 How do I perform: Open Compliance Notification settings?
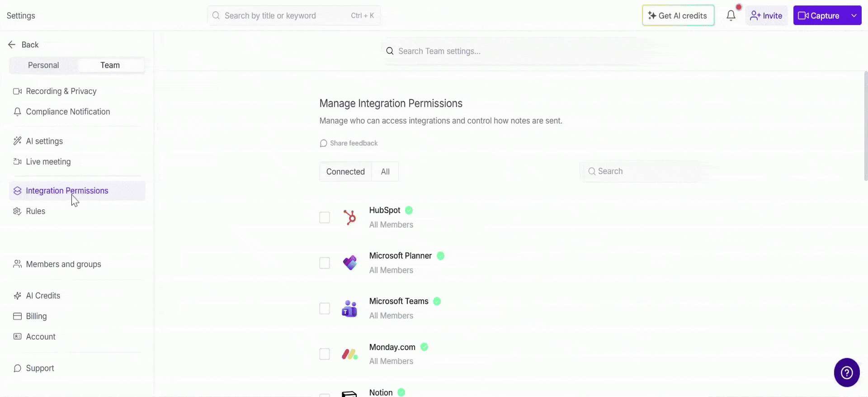(77, 112)
